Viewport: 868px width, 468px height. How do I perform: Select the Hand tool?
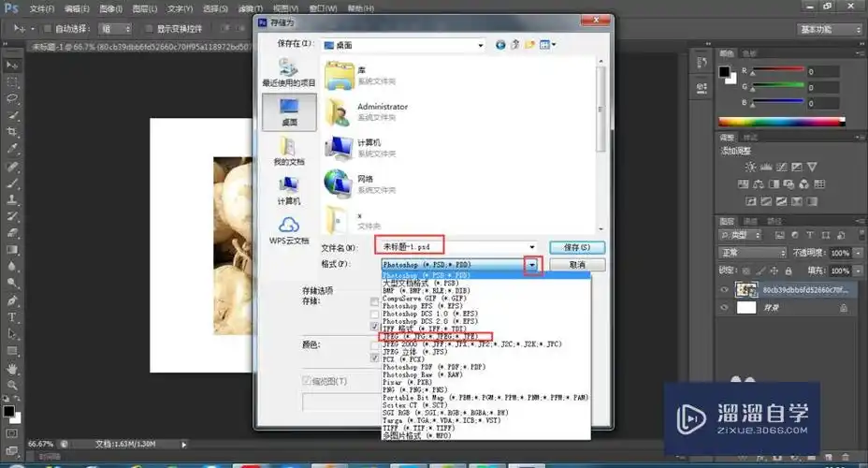point(11,368)
